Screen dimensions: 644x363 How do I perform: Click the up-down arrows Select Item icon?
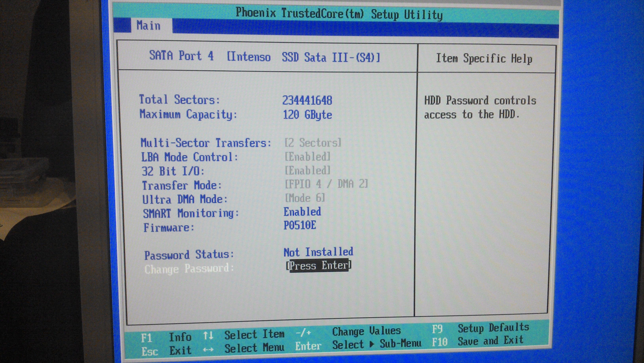208,336
